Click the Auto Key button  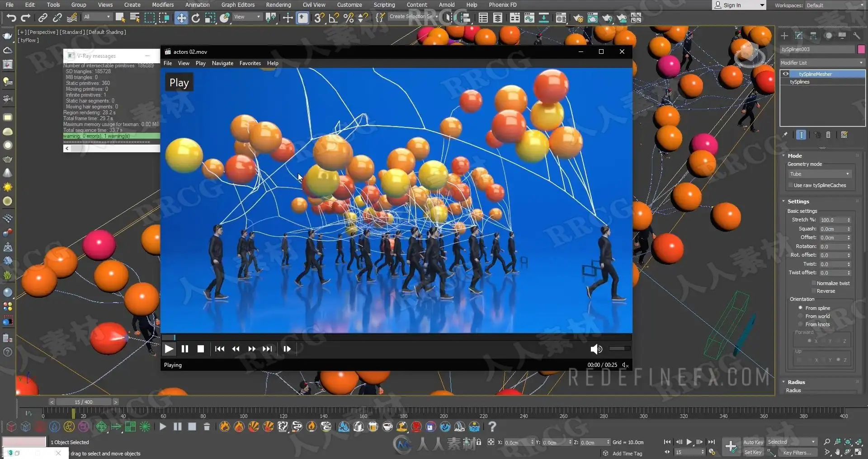pos(753,442)
